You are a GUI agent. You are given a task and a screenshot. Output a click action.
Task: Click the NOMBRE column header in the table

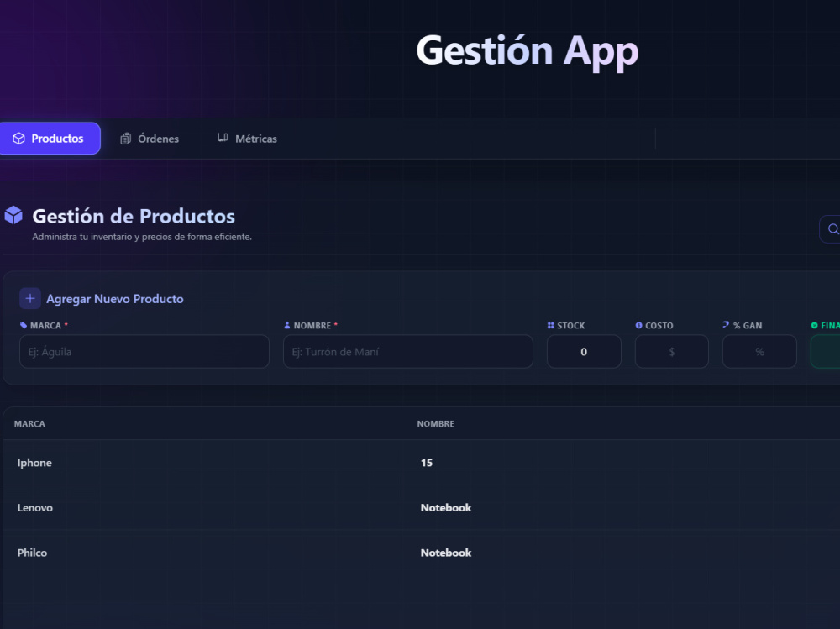[435, 424]
